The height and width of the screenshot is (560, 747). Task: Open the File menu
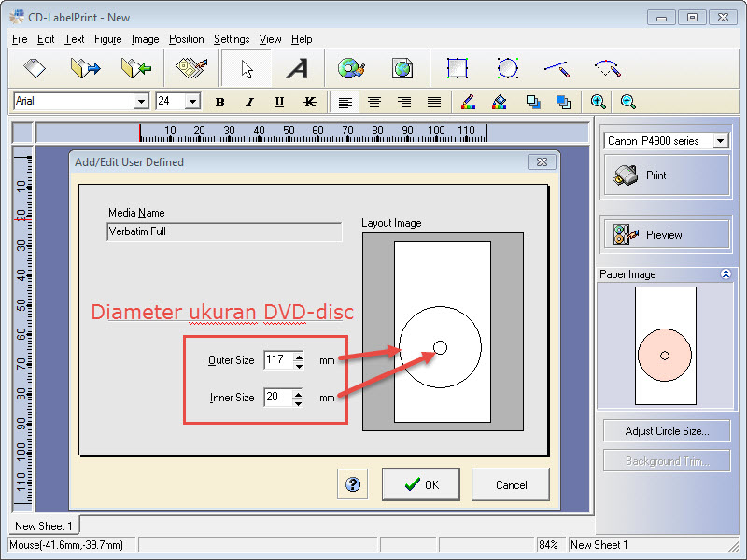(x=20, y=39)
